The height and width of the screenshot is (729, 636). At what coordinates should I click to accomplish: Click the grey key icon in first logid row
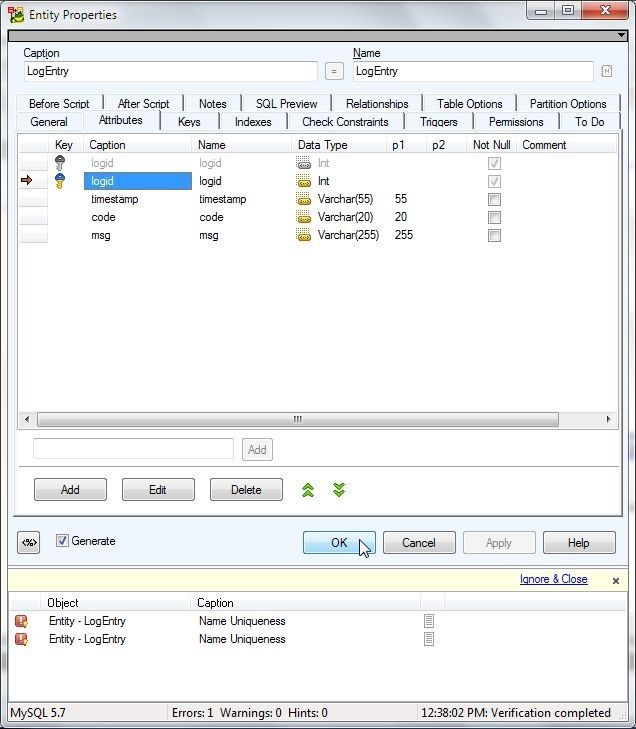[x=60, y=163]
